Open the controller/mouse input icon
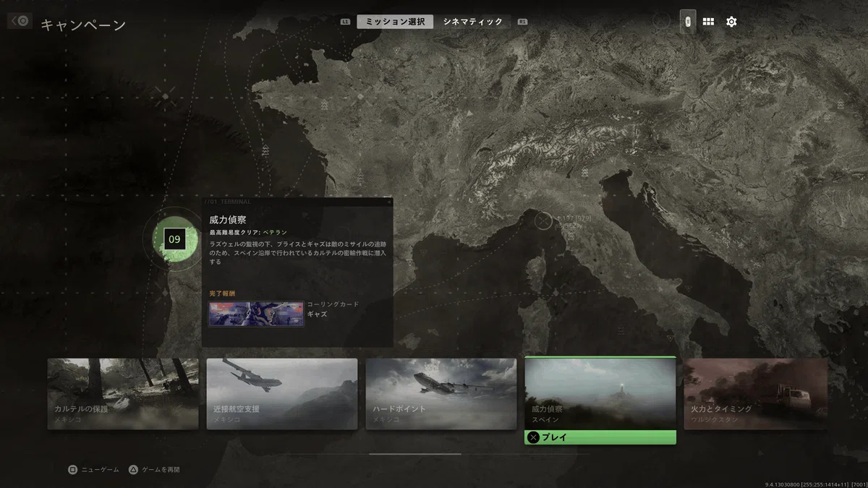 (688, 22)
